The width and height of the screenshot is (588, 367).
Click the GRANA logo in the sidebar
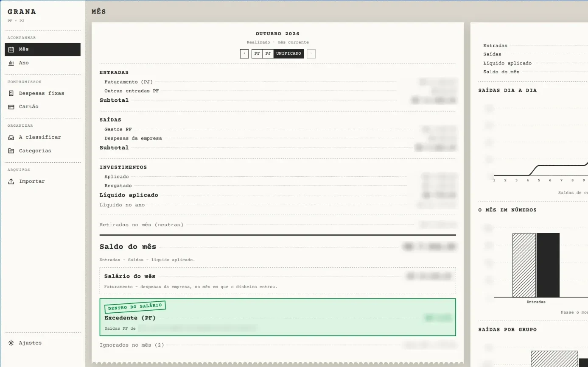22,12
